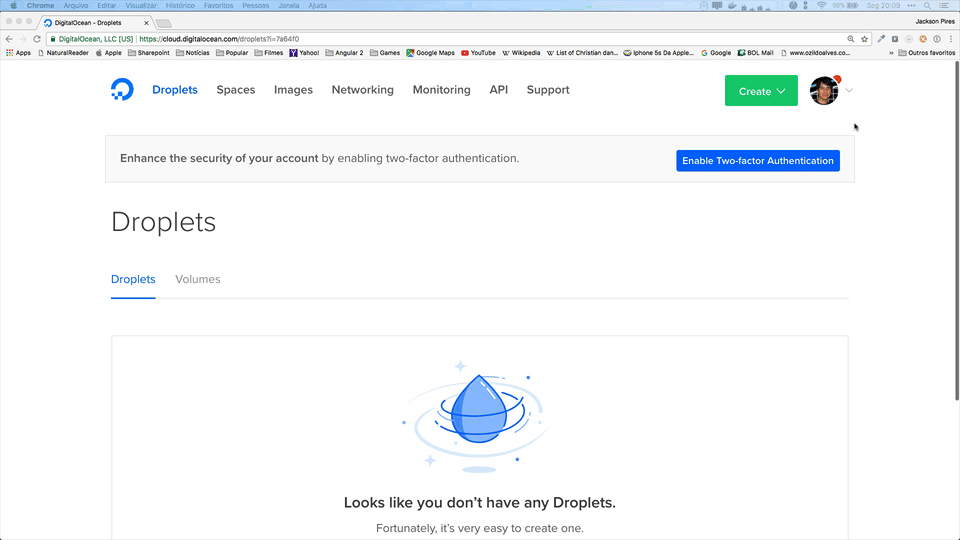Open Outros favoritos folder
960x540 pixels.
tap(926, 53)
